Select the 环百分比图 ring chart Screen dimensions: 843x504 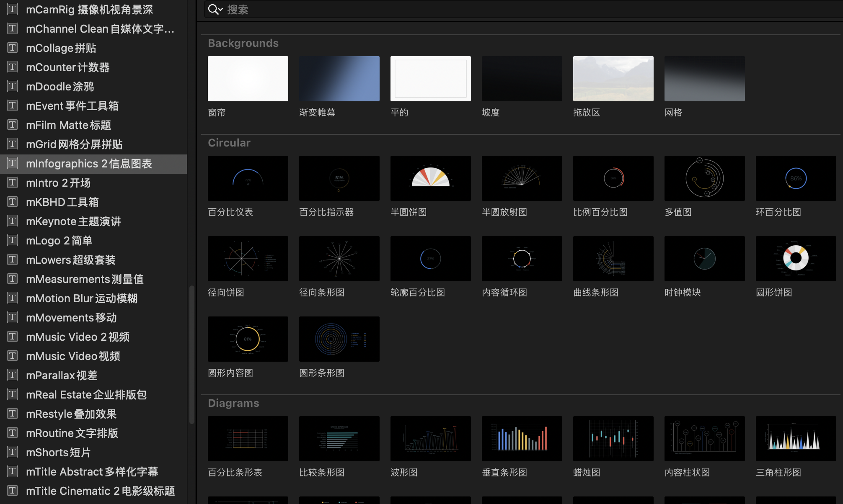point(796,178)
